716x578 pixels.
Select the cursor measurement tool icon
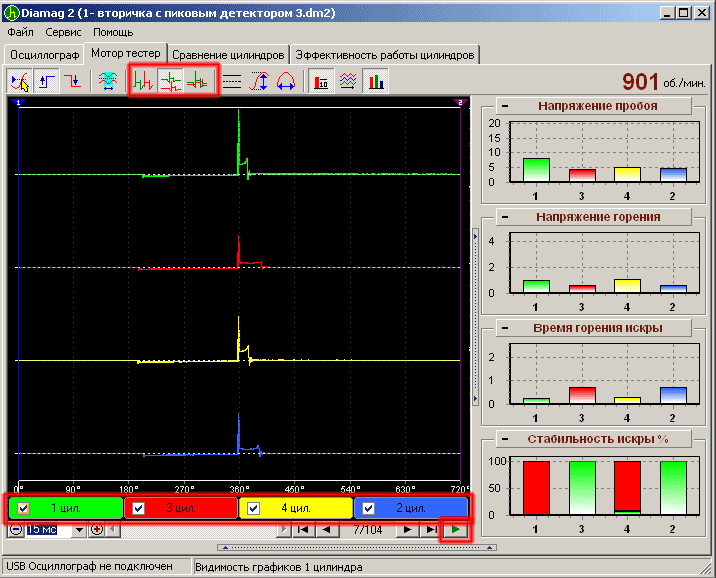pos(19,81)
